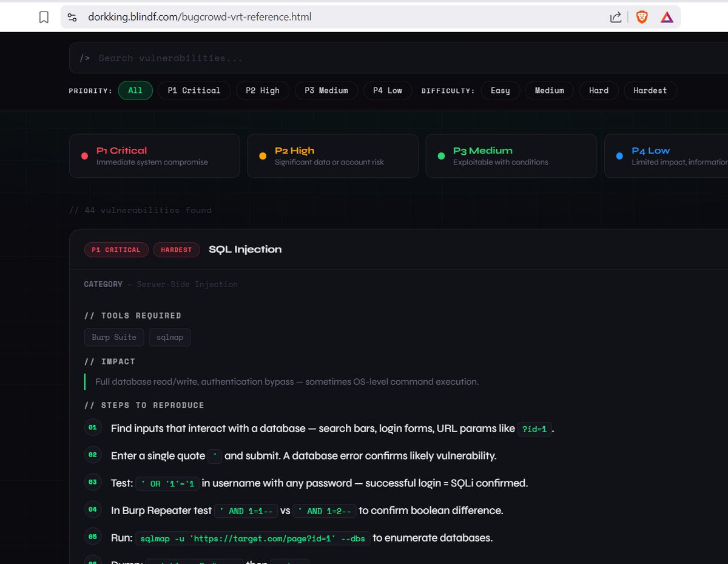Screen dimensions: 728x564
Task: Click the 'PRIORITY:' filter label
Action: pos(90,91)
